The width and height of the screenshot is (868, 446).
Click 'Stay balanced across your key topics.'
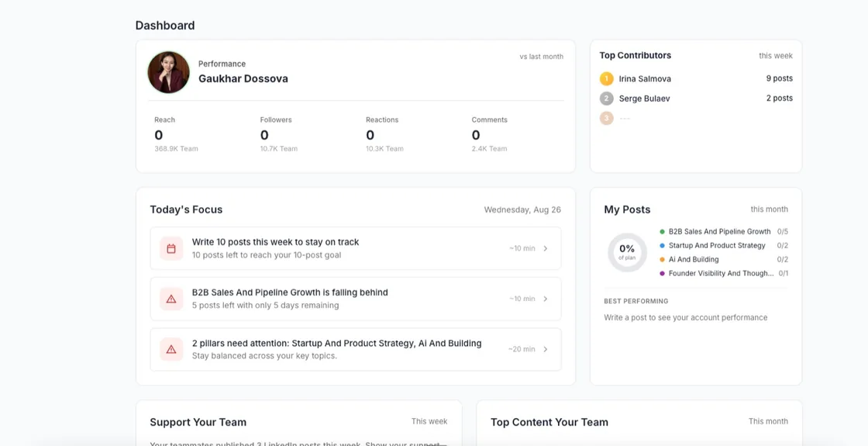[264, 356]
